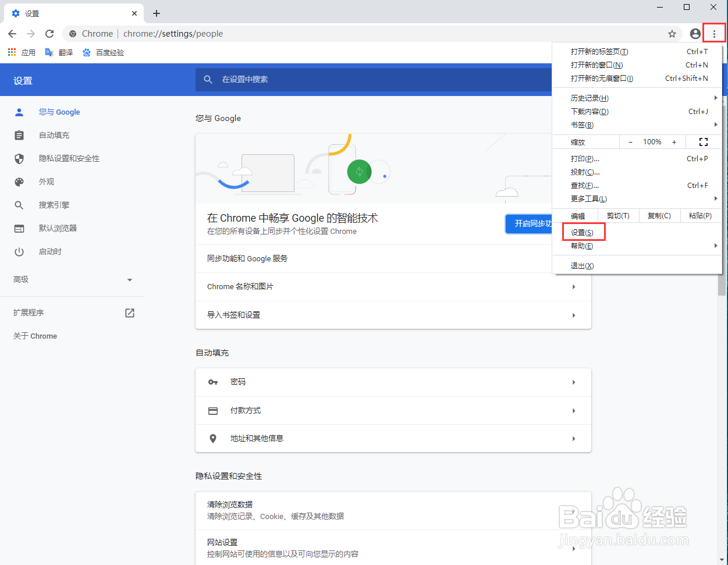The width and height of the screenshot is (728, 565).
Task: Expand 历史记录(H) submenu
Action: pos(637,98)
